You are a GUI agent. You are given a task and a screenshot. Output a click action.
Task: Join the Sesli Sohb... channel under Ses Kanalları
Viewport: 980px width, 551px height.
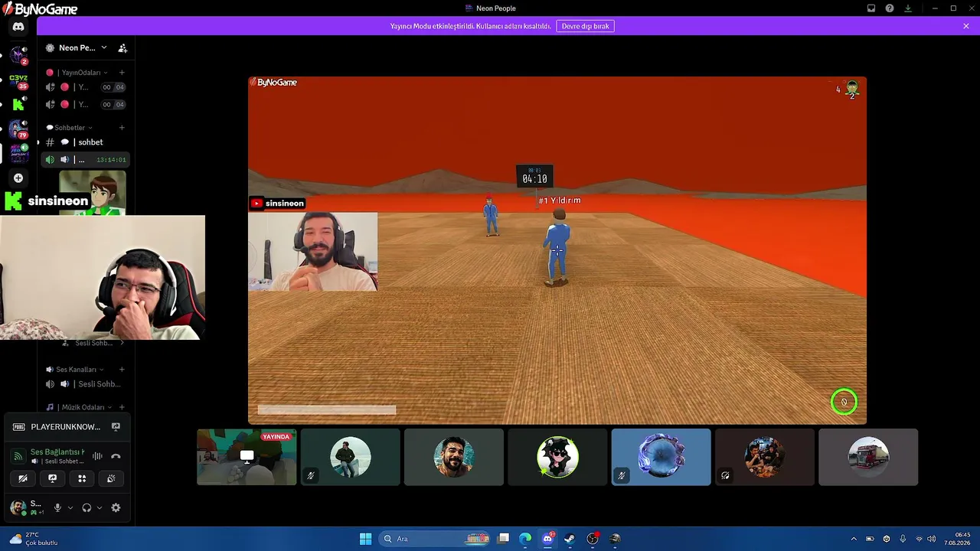(x=84, y=384)
